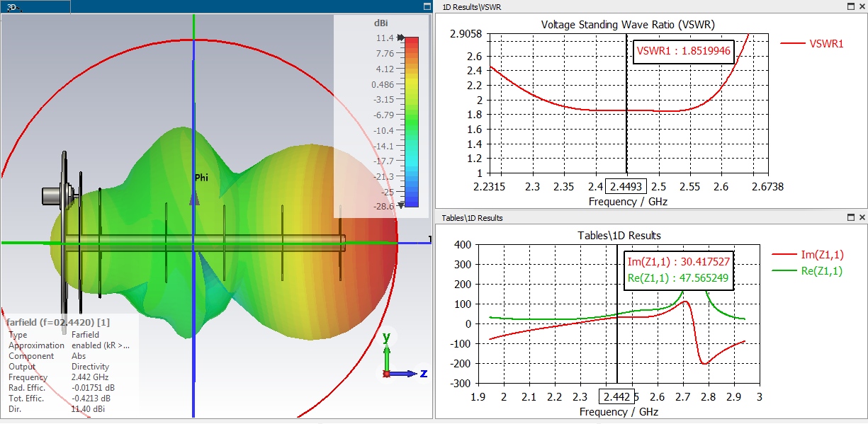This screenshot has height=424, width=868.
Task: Click the top color ramp marker at 11.4
Action: point(401,38)
